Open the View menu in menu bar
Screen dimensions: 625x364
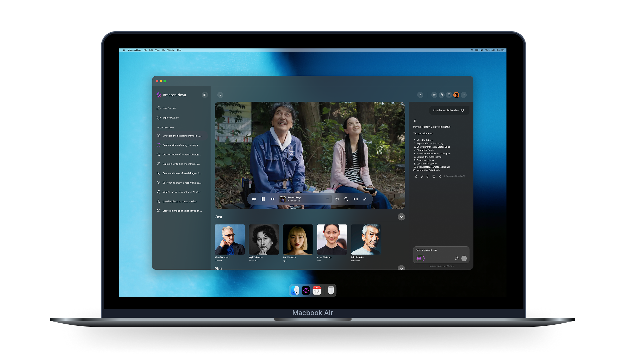[x=158, y=50]
